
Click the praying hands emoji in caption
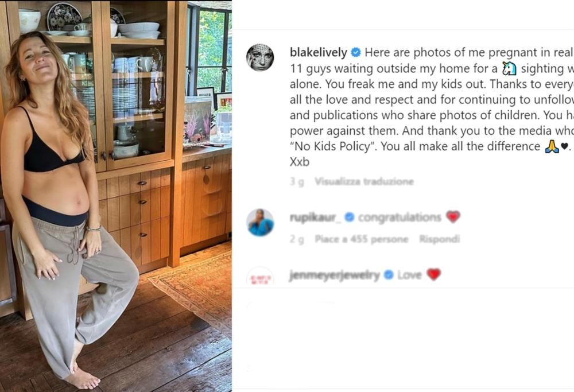(552, 146)
